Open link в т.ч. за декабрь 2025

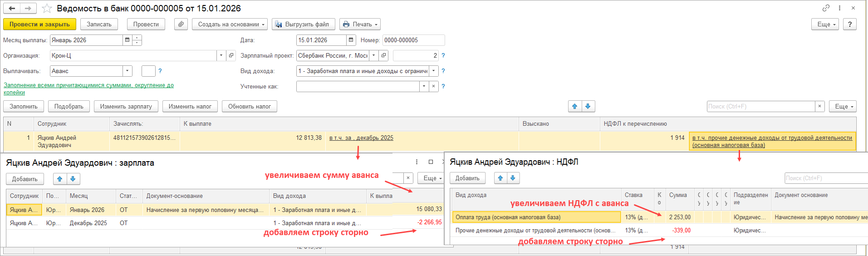(361, 138)
